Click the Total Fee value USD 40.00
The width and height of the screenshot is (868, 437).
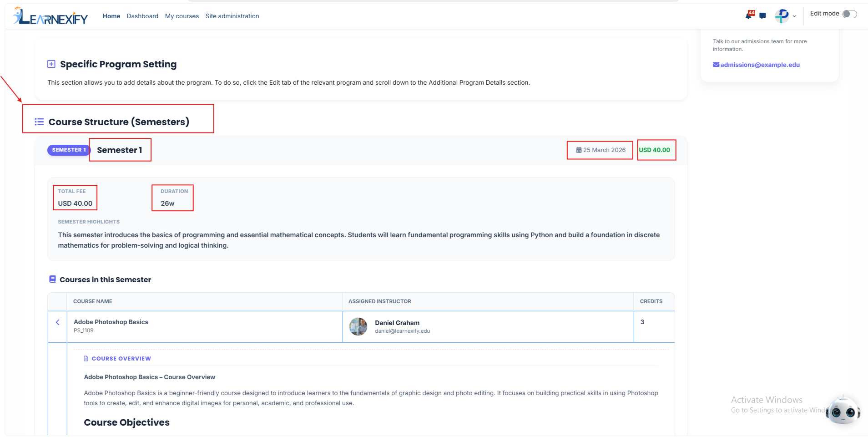(x=75, y=203)
